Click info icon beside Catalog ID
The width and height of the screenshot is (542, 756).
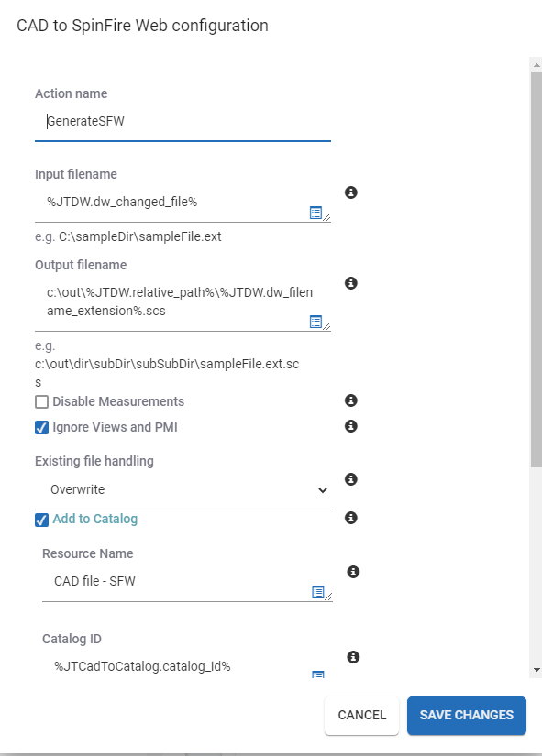click(x=353, y=657)
